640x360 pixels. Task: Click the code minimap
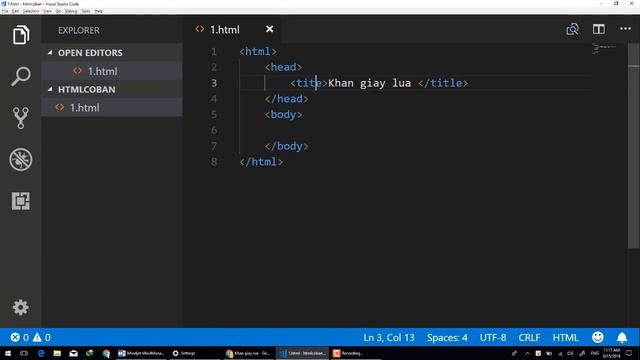(604, 49)
